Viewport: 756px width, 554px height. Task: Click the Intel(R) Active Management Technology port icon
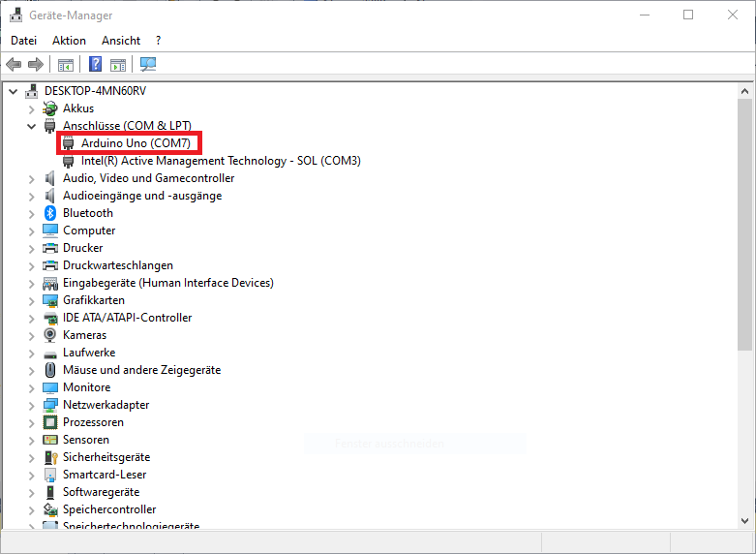[x=69, y=161]
